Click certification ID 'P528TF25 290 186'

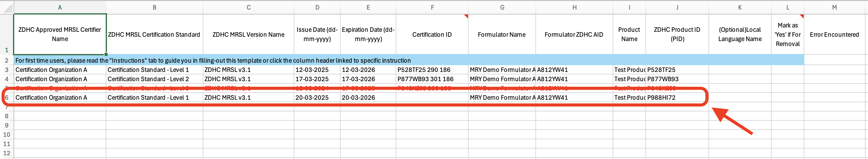(432, 70)
